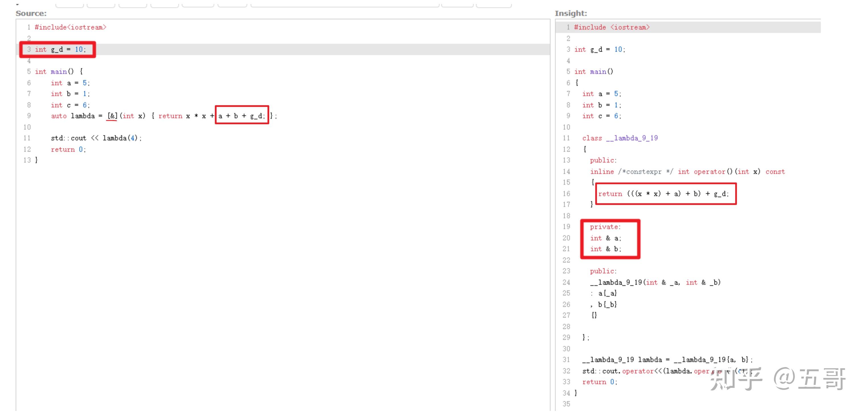Click 'int & a;' member declaration in Insight
The height and width of the screenshot is (414, 868).
click(x=605, y=238)
